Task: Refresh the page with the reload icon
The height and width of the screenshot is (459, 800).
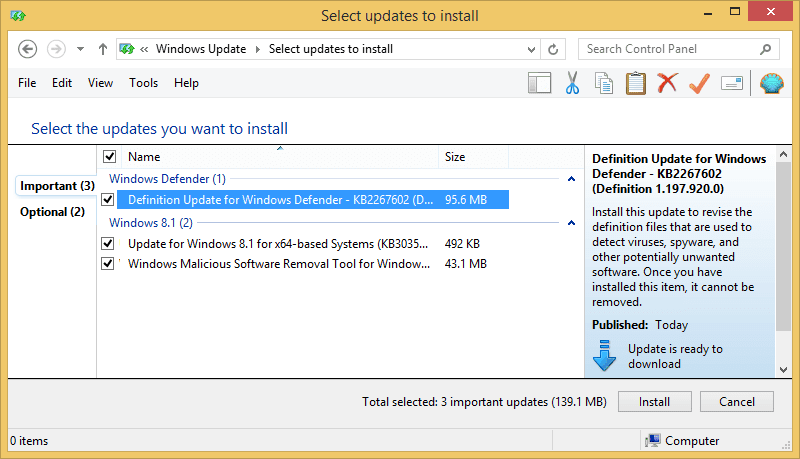Action: coord(553,49)
